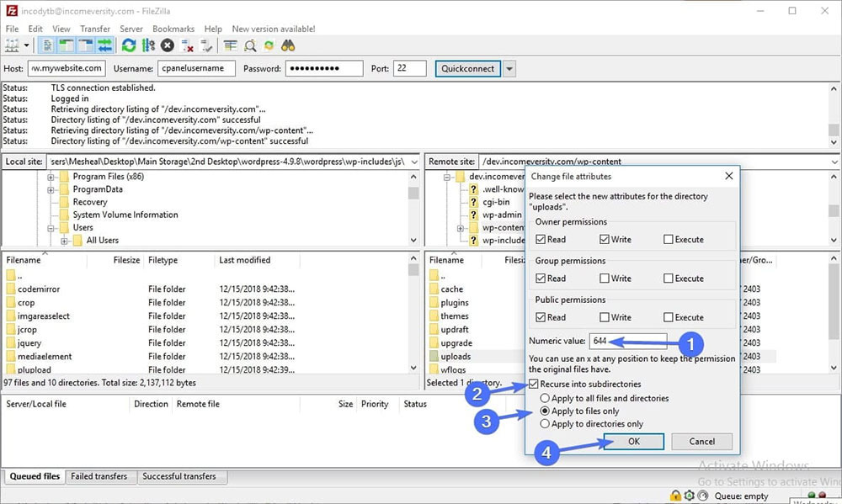Open the Remote site path dropdown
The image size is (842, 504).
pyautogui.click(x=834, y=162)
